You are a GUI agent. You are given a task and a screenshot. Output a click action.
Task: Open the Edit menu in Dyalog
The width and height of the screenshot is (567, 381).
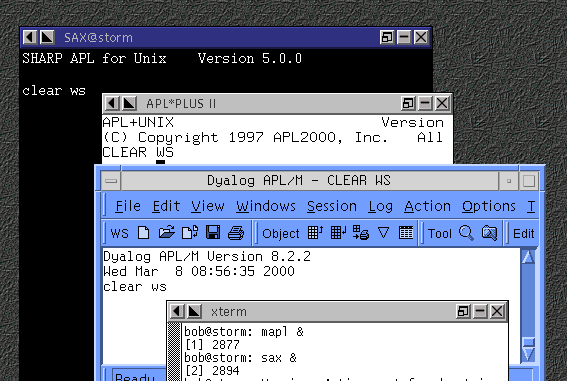click(x=166, y=206)
